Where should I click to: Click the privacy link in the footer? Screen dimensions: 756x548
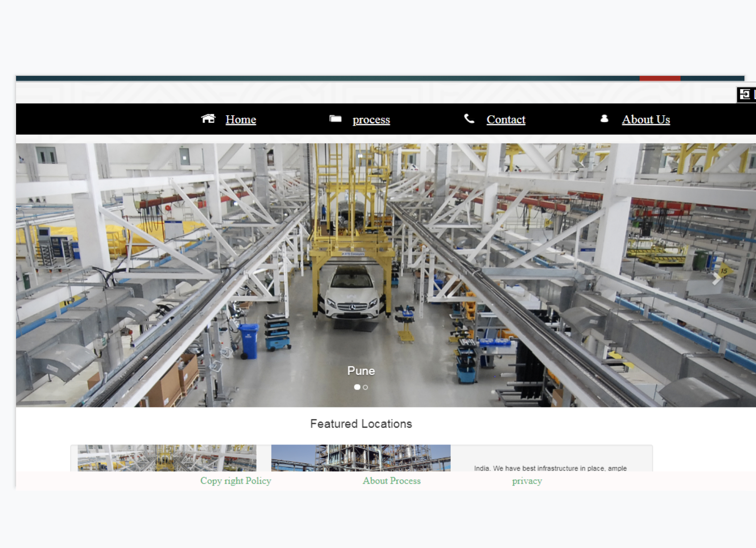pos(527,481)
